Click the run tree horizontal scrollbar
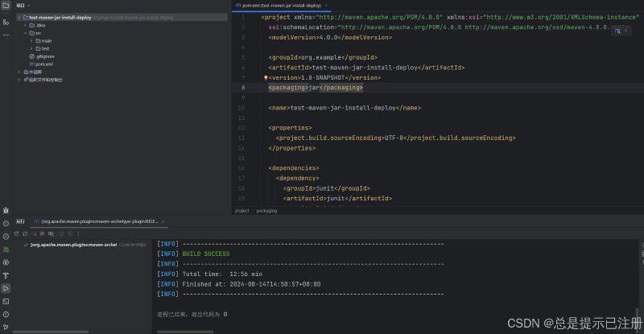 51,332
